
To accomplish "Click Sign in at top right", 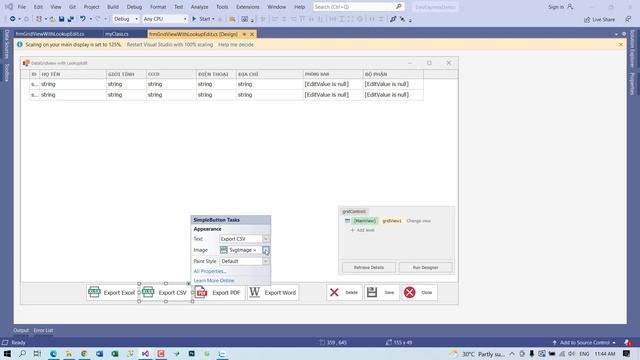I will pos(560,7).
